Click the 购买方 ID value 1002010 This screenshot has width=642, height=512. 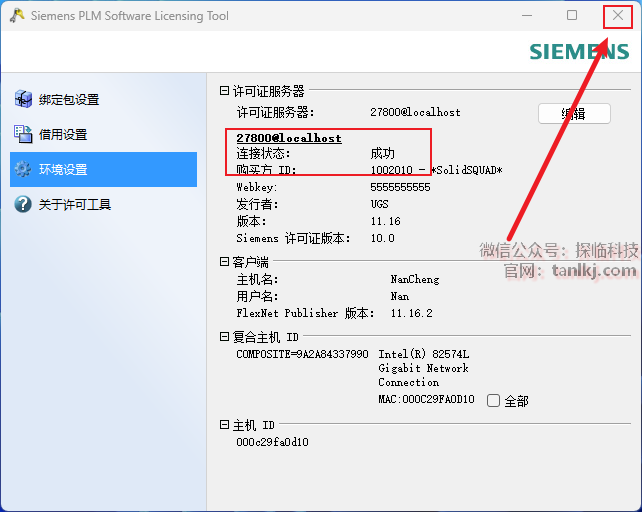coord(391,170)
